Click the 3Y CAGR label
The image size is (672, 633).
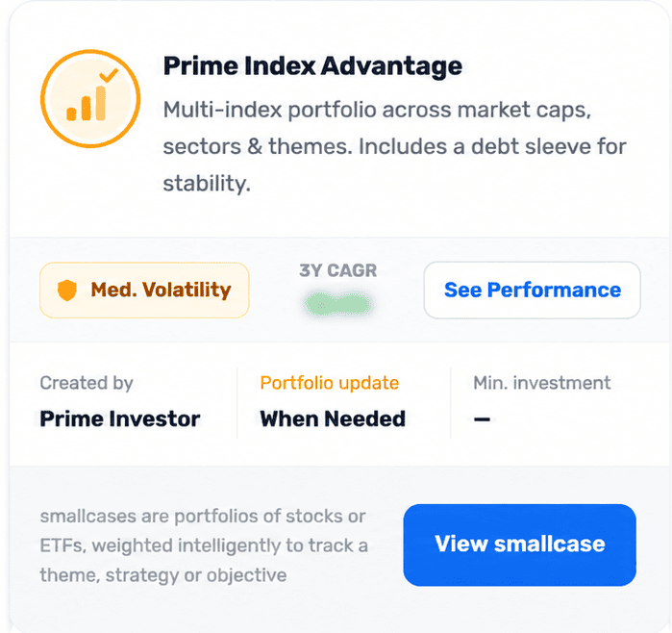[x=338, y=270]
